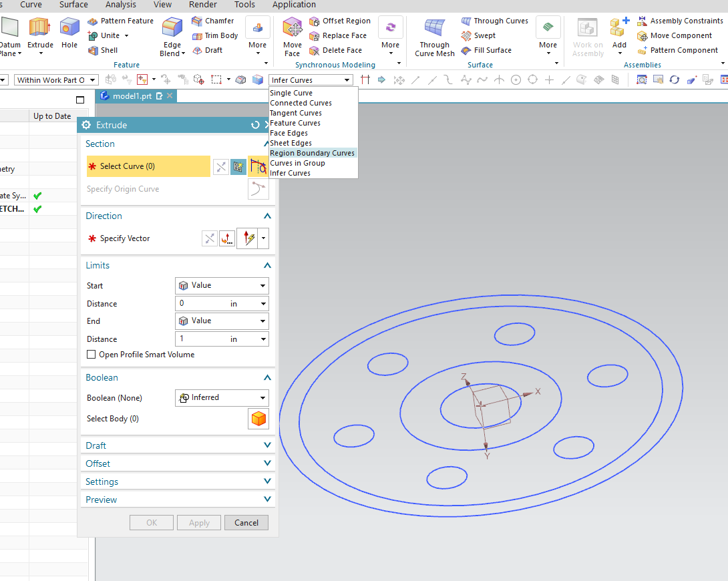Screen dimensions: 728x581
Task: Open the Vector Dialog icon
Action: click(226, 238)
